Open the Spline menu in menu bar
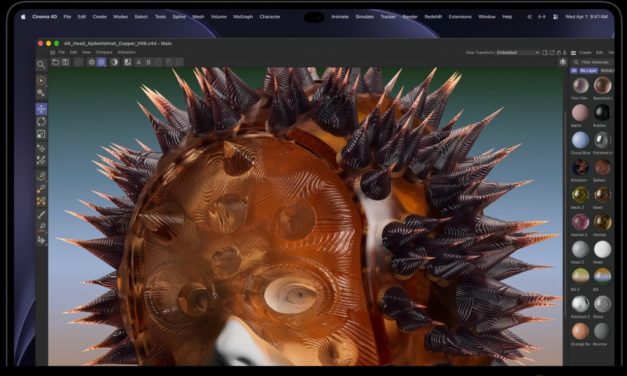 (x=179, y=17)
